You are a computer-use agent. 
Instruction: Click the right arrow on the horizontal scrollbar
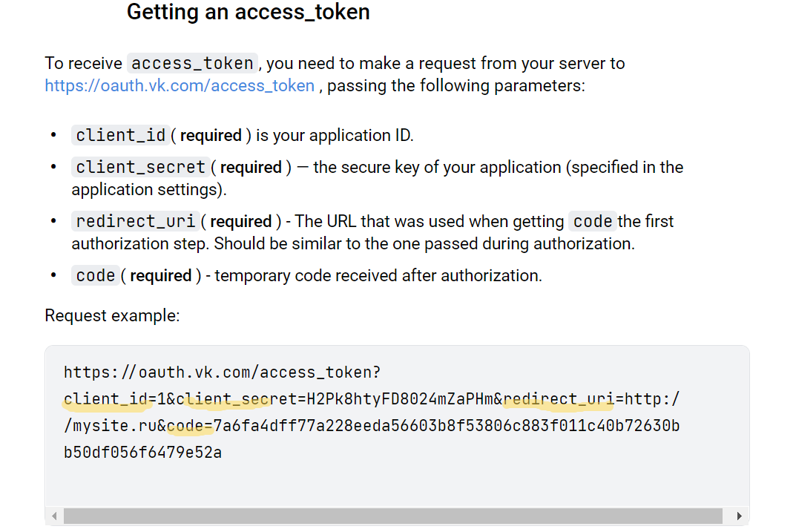740,515
